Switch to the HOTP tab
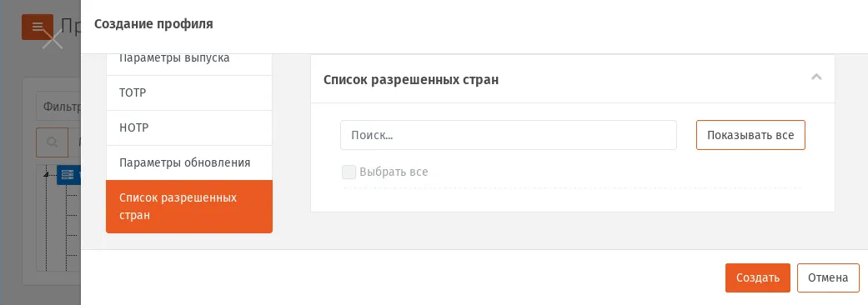Viewport: 868px width, 305px height. coord(188,127)
